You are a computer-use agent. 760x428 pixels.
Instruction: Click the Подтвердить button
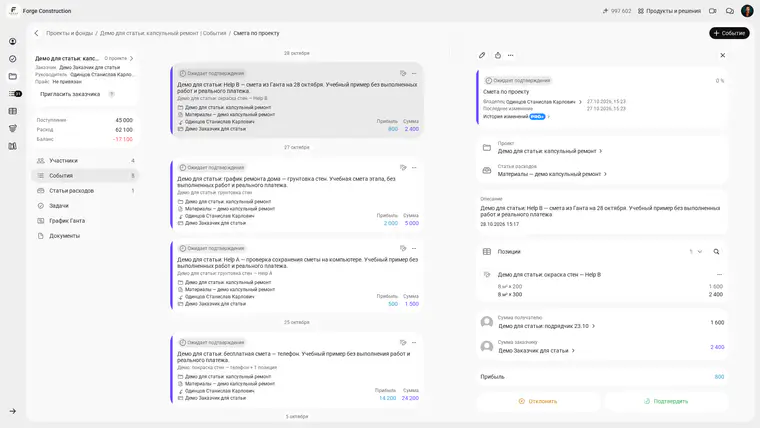(666, 401)
